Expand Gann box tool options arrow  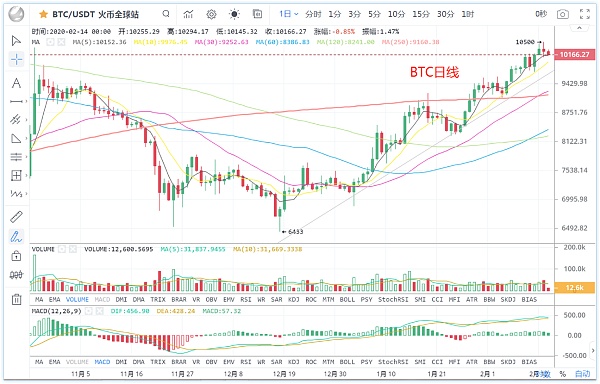(26, 175)
